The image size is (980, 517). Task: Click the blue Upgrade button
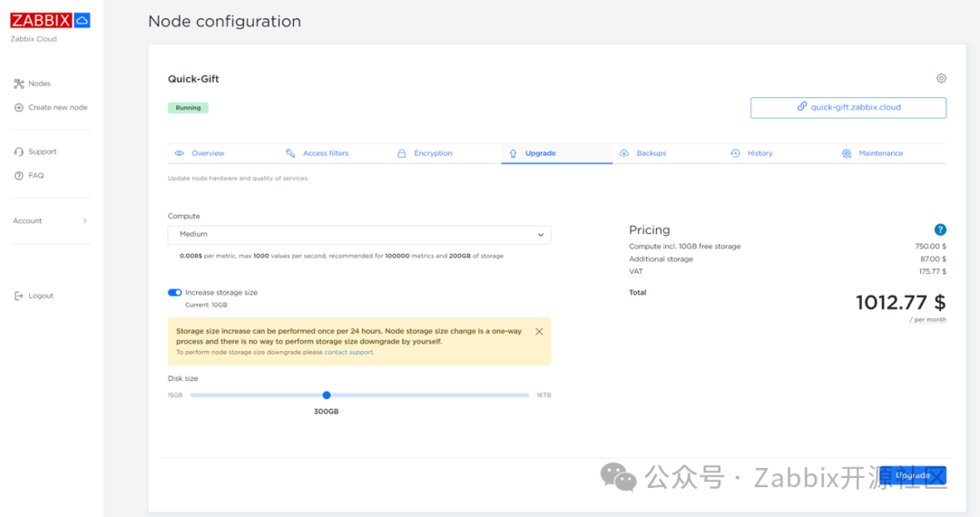point(913,475)
